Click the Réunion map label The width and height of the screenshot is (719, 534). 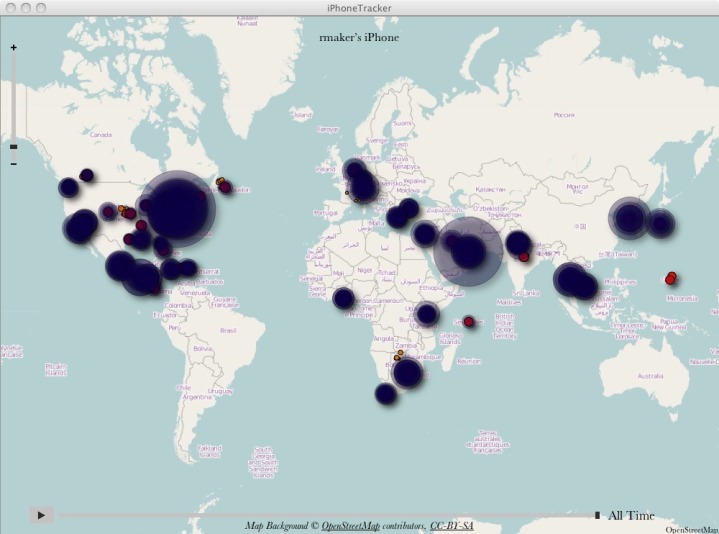pyautogui.click(x=469, y=361)
